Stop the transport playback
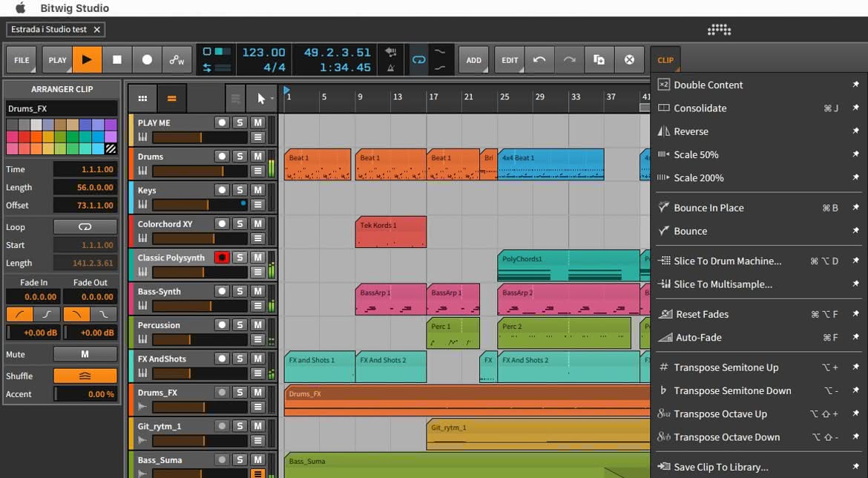The image size is (868, 478). tap(116, 60)
